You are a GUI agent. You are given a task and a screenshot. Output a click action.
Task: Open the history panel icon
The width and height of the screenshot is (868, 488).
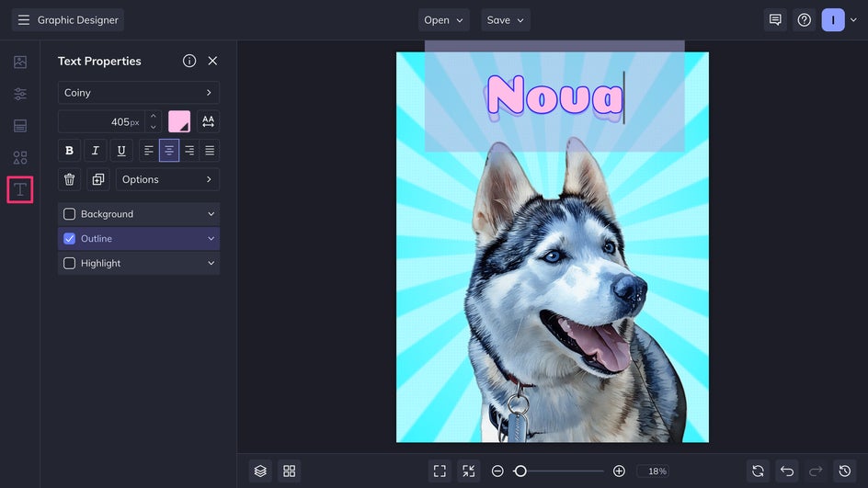click(x=845, y=471)
